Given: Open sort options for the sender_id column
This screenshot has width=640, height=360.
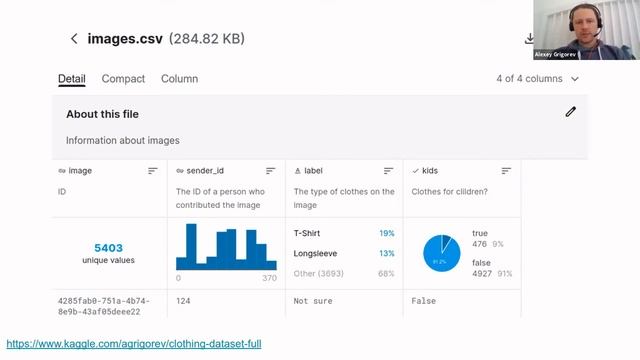Looking at the screenshot, I should click(x=271, y=171).
